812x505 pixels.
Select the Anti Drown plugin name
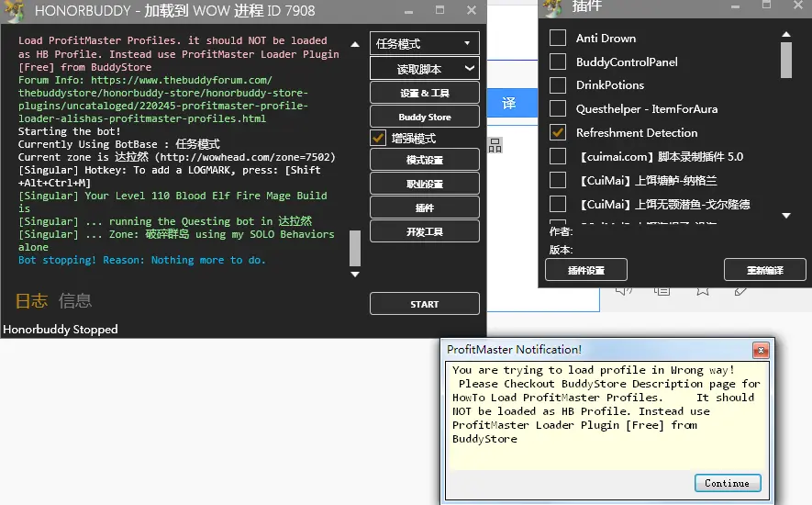pyautogui.click(x=606, y=38)
